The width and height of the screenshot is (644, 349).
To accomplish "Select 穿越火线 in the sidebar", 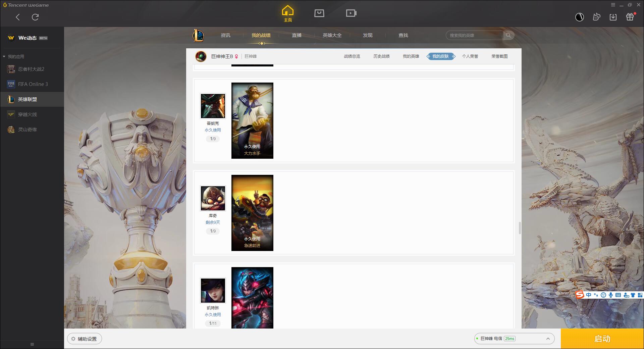I will (32, 114).
